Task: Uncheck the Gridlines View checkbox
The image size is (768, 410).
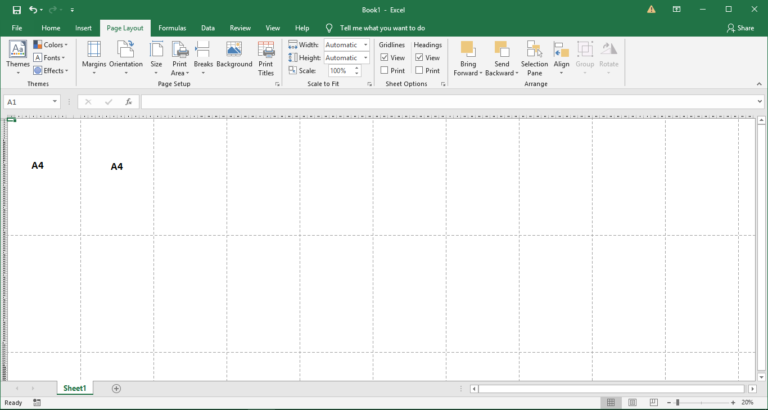Action: point(385,58)
